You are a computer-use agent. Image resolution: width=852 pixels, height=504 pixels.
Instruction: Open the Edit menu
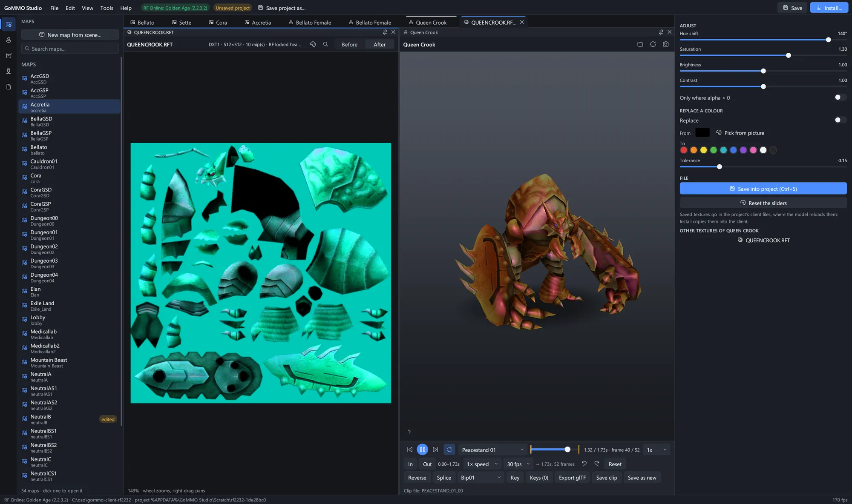tap(70, 8)
